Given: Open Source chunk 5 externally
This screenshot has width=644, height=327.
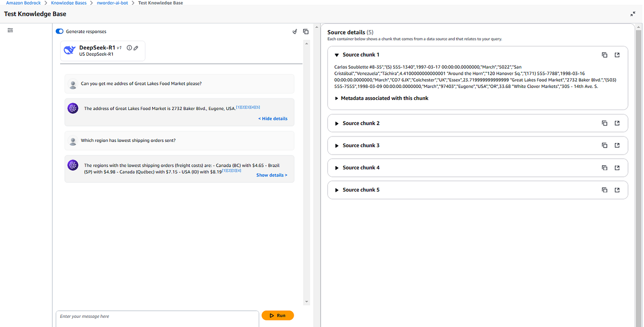Looking at the screenshot, I should coord(617,190).
